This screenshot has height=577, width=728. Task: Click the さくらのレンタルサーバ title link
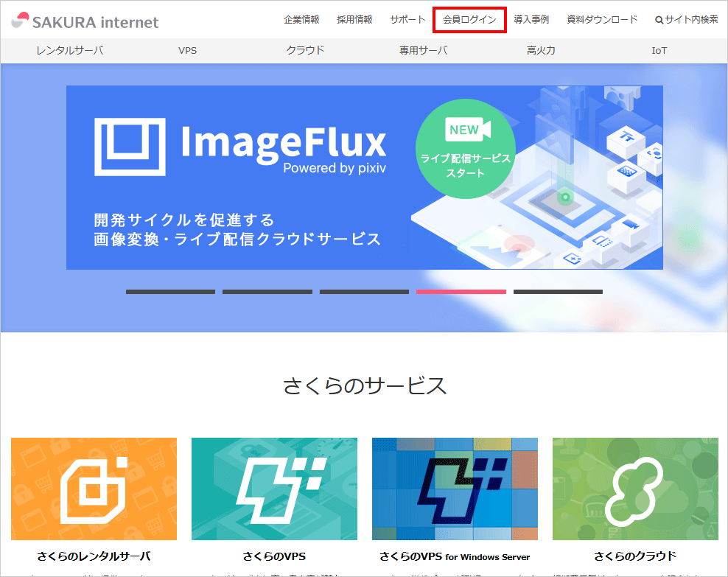(x=94, y=556)
